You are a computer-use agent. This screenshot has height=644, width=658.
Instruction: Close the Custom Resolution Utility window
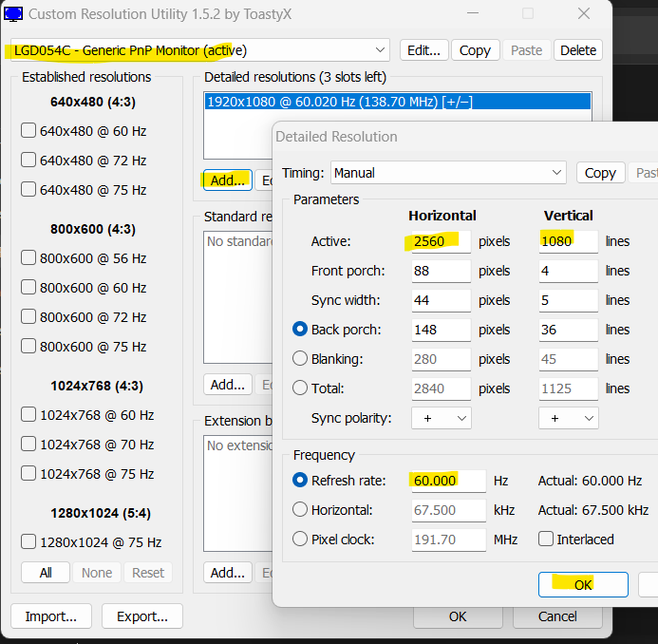pos(584,13)
